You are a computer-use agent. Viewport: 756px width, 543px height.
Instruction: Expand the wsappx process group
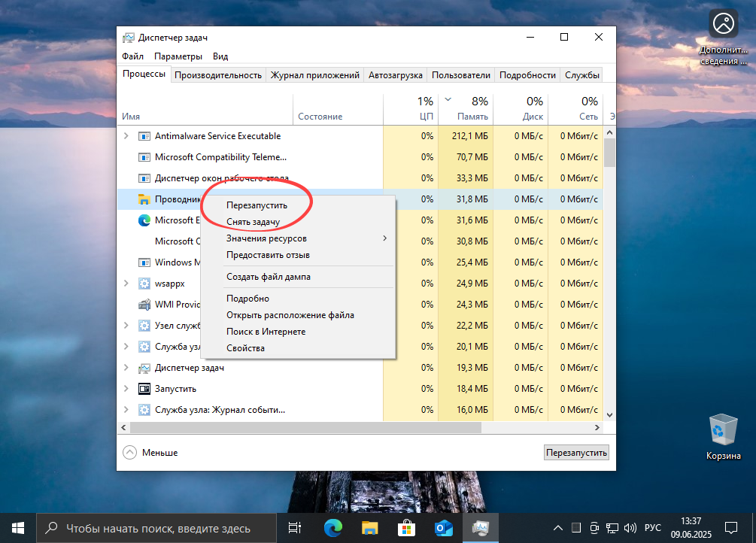(126, 284)
